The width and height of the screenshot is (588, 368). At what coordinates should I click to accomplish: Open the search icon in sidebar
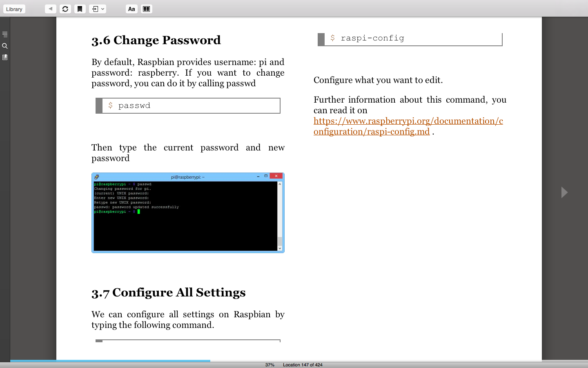pos(5,46)
